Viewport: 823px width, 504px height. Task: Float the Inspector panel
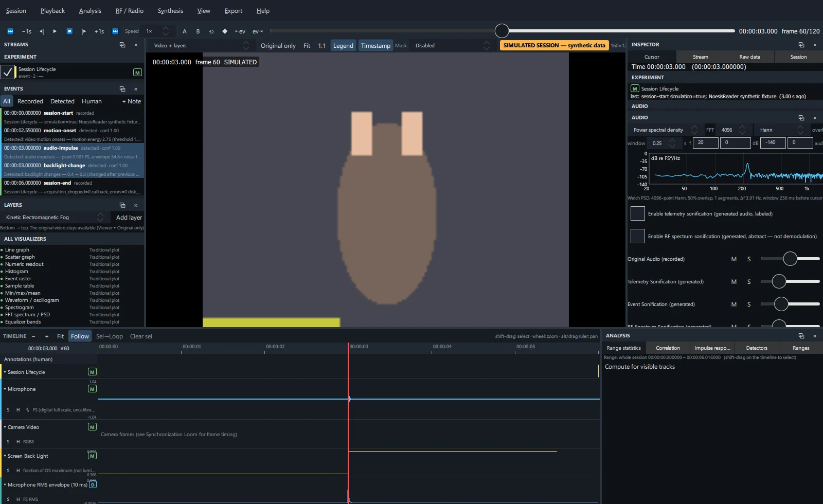click(801, 45)
